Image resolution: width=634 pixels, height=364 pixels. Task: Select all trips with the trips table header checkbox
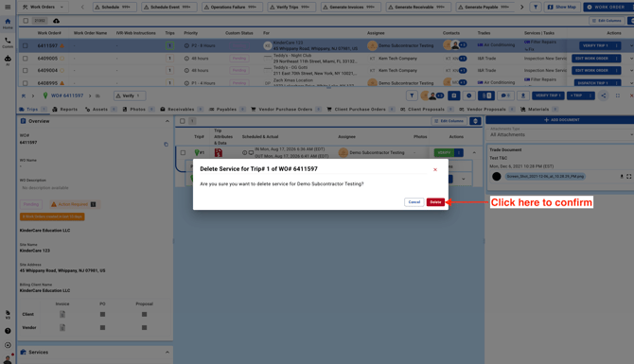click(x=183, y=121)
